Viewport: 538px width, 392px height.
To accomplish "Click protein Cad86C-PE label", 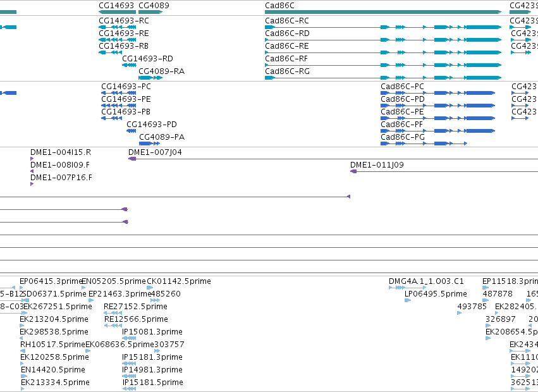I will [403, 112].
